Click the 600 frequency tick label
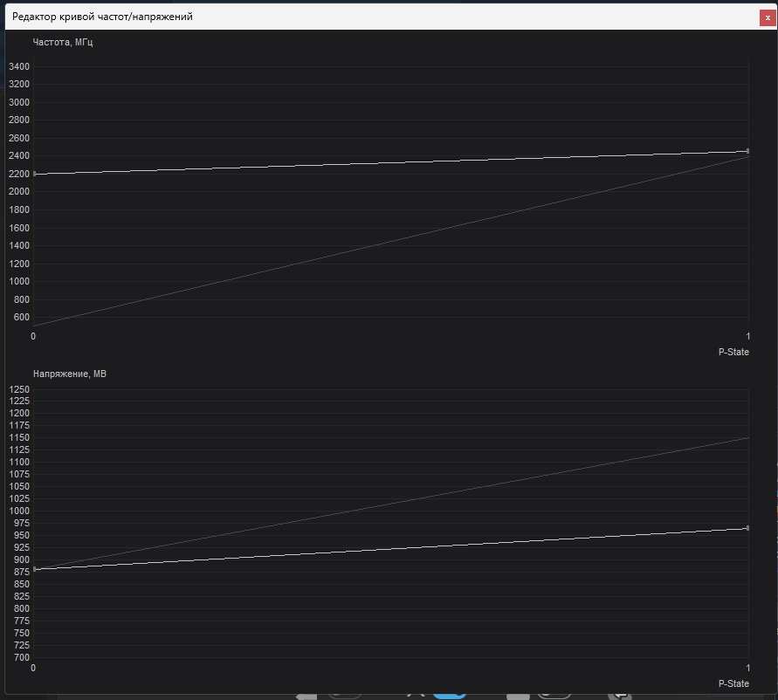This screenshot has width=778, height=700. click(x=22, y=317)
